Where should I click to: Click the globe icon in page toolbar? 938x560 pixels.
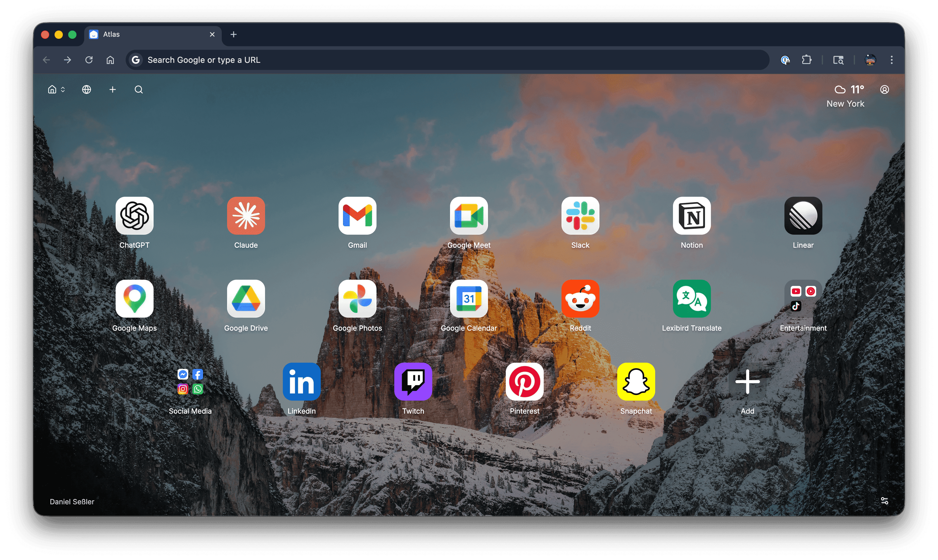click(x=87, y=89)
